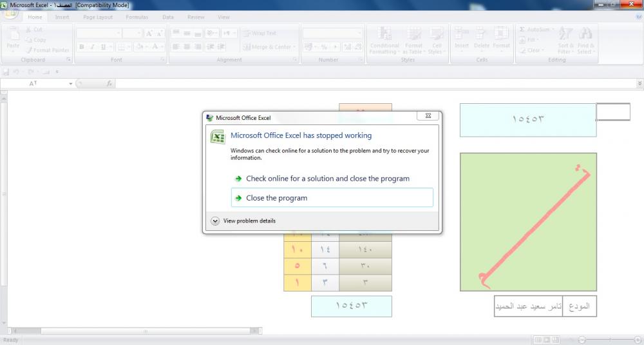Open the Clear dropdown
This screenshot has width=644, height=345.
click(x=532, y=50)
